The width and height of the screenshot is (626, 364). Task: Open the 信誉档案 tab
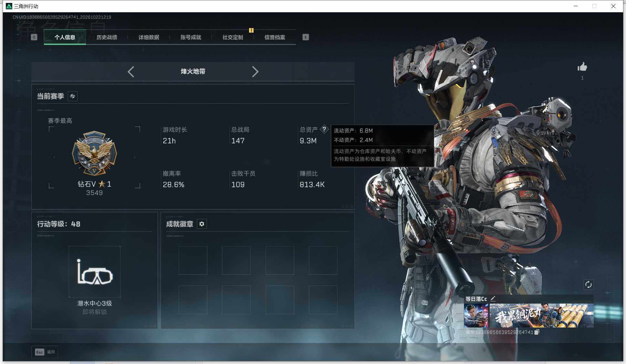click(275, 37)
